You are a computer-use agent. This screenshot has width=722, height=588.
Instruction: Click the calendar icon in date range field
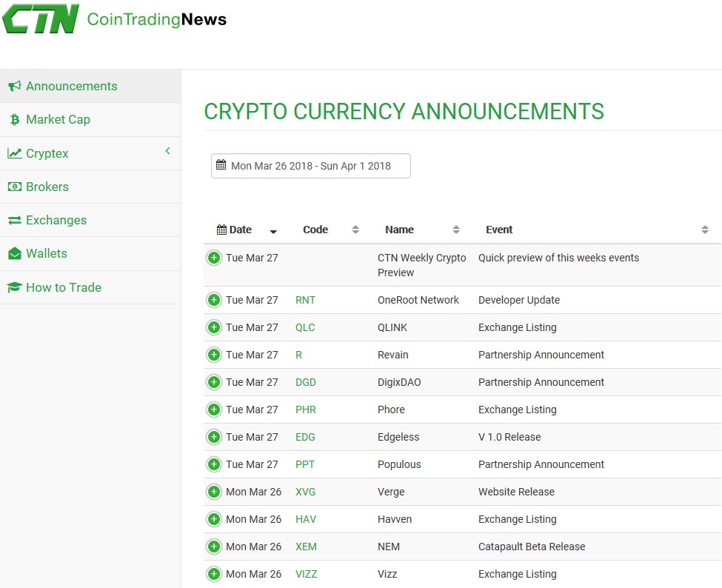click(221, 165)
